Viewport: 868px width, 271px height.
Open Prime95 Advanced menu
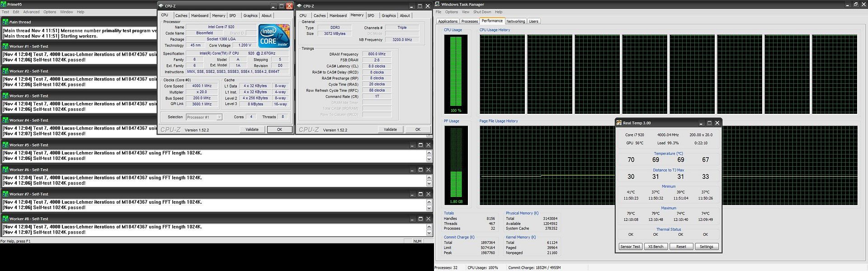(31, 12)
